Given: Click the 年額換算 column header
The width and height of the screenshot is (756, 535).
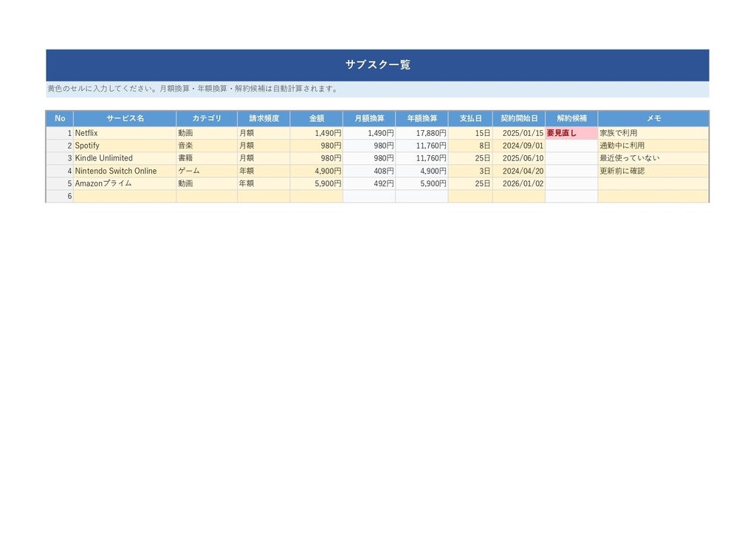Looking at the screenshot, I should pyautogui.click(x=422, y=118).
